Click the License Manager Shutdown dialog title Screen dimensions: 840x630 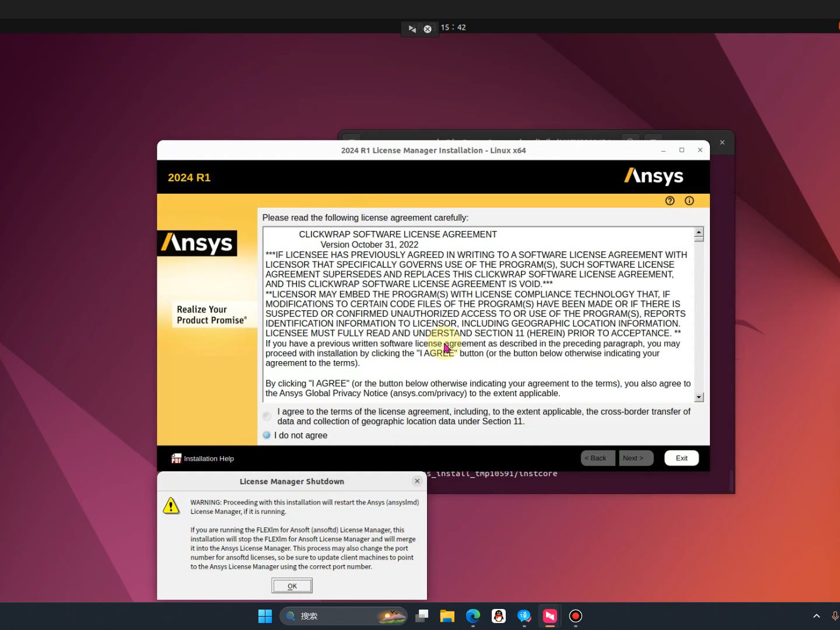292,481
